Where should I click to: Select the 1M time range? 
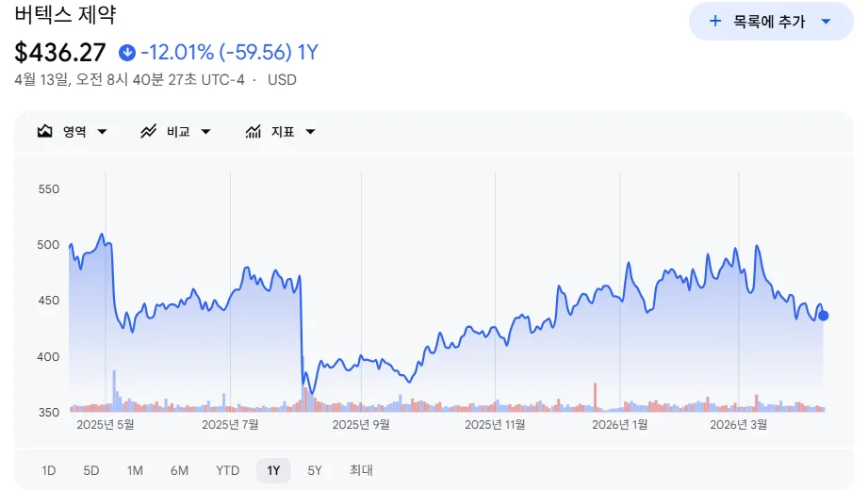pos(135,470)
